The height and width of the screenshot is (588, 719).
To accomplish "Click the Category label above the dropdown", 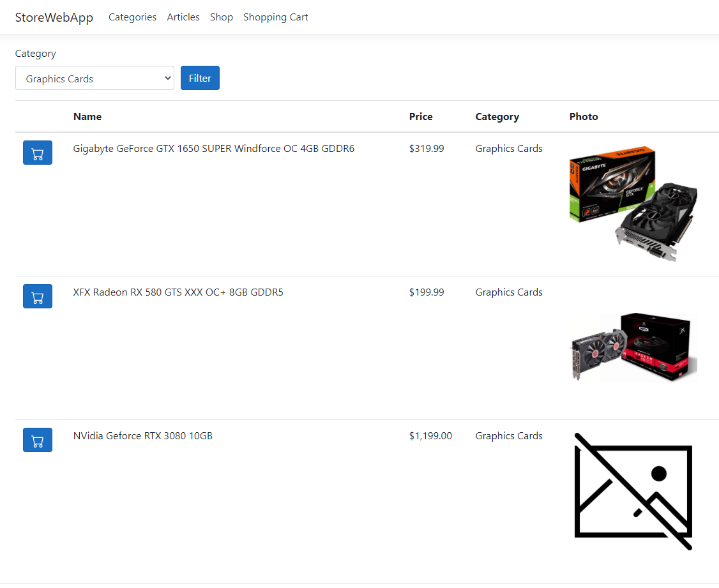I will click(x=35, y=54).
